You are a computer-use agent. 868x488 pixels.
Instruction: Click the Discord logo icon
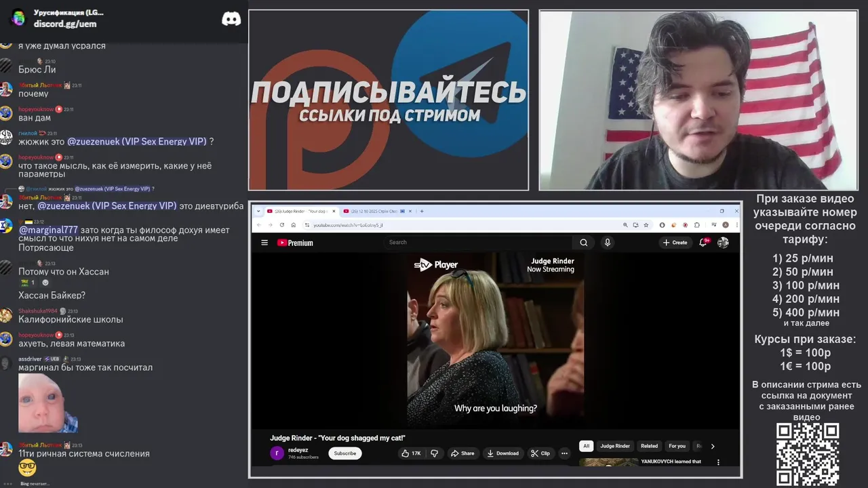pyautogui.click(x=231, y=19)
